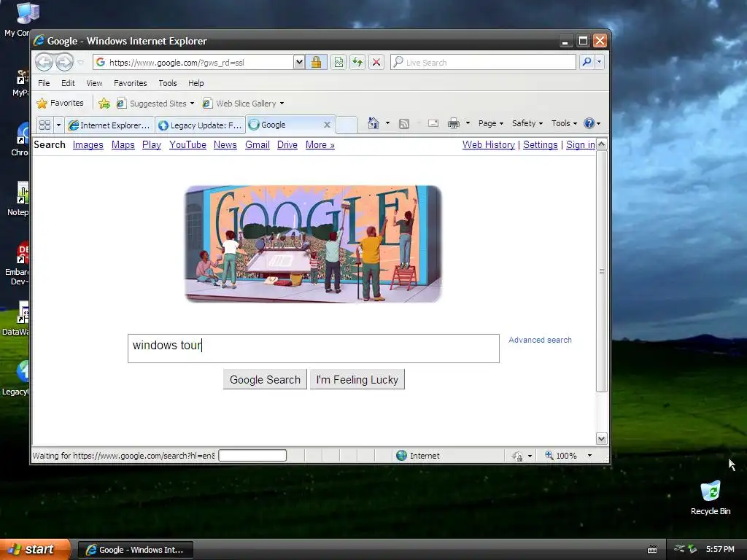Expand the recent pages dropdown arrow

(x=80, y=63)
